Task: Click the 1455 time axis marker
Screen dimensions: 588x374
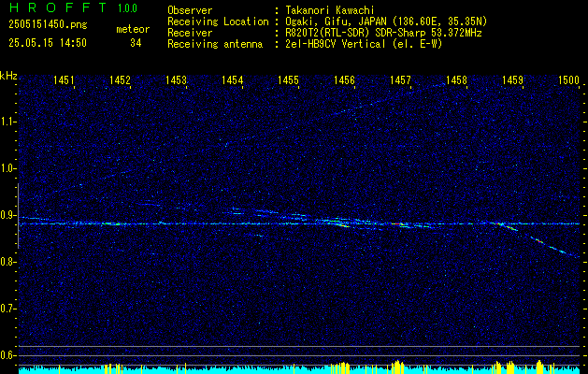Action: pyautogui.click(x=288, y=79)
